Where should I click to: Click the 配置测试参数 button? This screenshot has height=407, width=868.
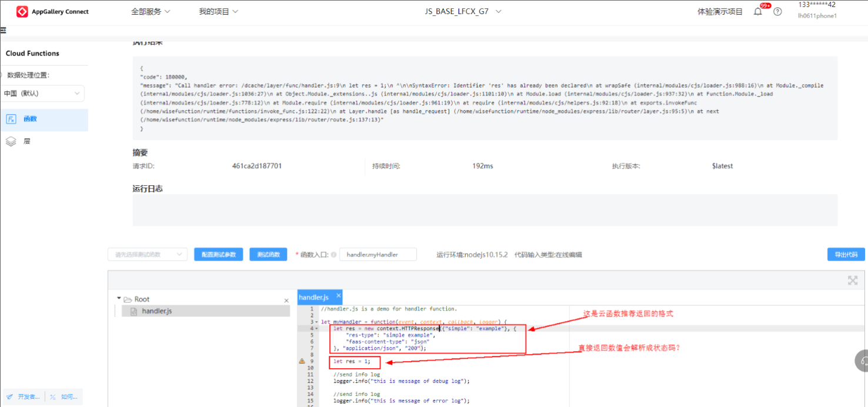tap(218, 255)
